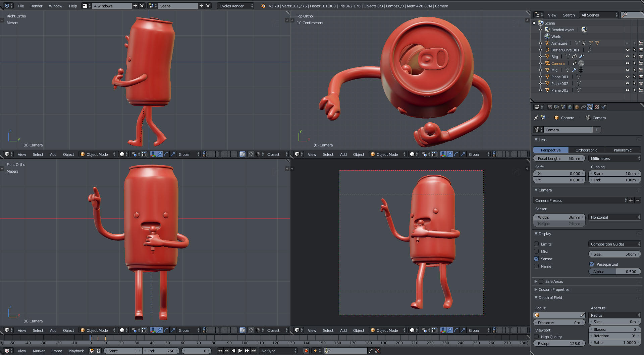Screen dimensions: 644x355
Task: Open the Composition Guides dropdown
Action: 614,244
